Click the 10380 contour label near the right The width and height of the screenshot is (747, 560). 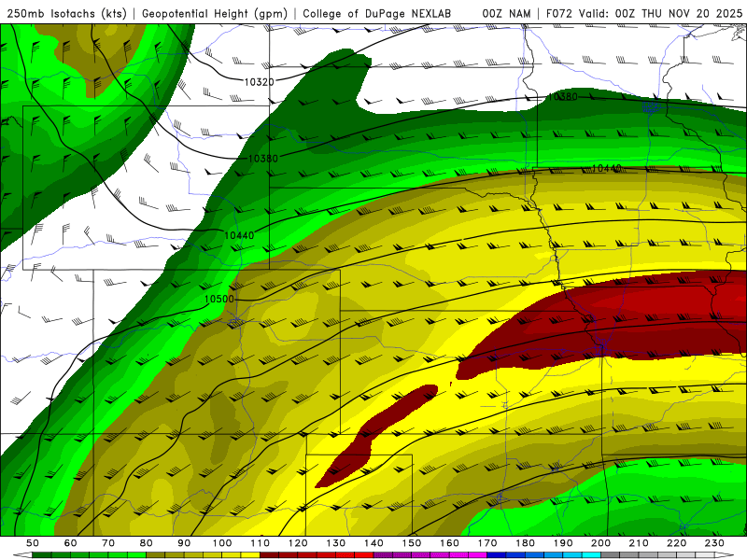(563, 97)
